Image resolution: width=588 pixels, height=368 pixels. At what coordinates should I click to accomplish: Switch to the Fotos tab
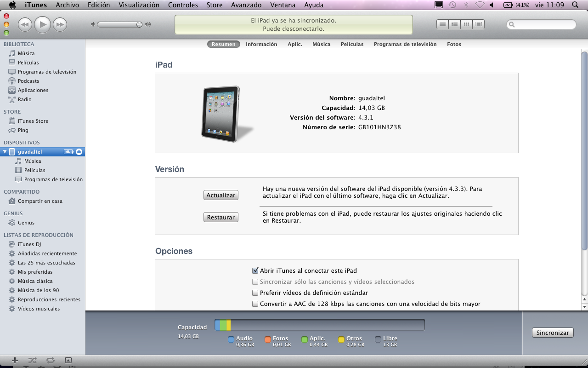coord(454,44)
